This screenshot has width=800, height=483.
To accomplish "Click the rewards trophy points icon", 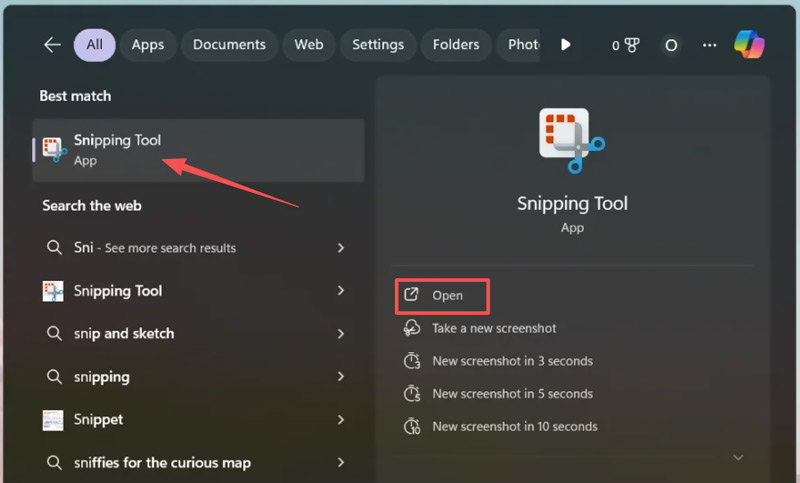I will 626,45.
